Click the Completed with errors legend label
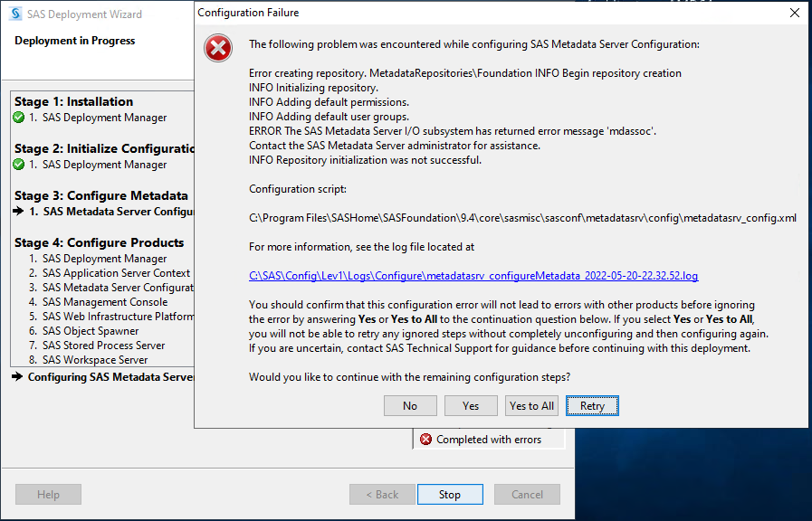The image size is (812, 521). pyautogui.click(x=489, y=440)
